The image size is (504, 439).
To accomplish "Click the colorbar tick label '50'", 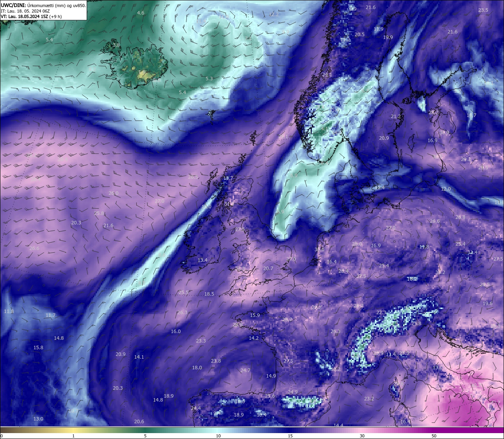I will coord(434,436).
